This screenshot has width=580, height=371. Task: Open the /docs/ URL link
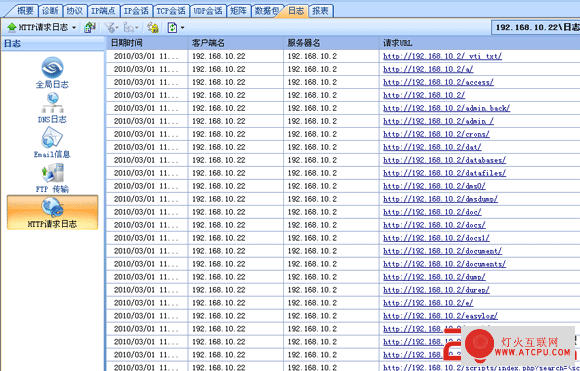[434, 225]
